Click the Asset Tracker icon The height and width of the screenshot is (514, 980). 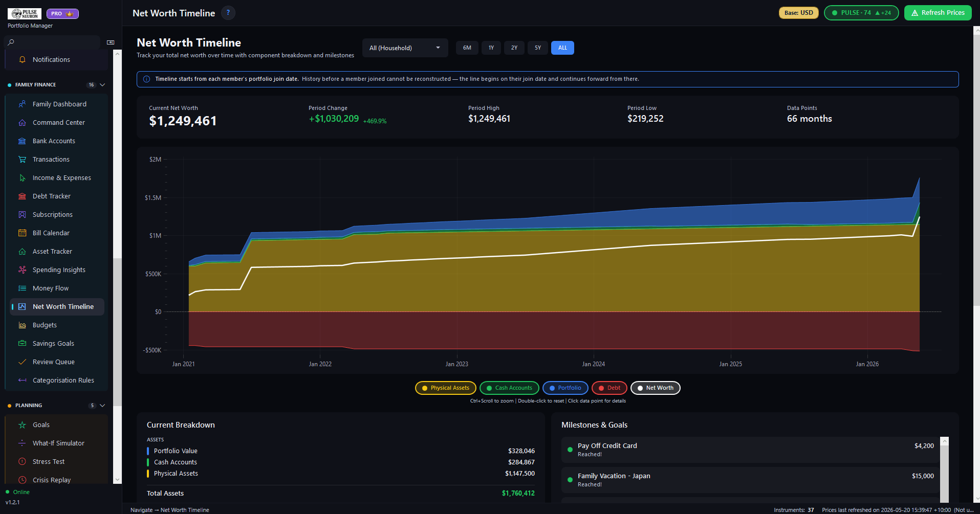click(x=22, y=252)
